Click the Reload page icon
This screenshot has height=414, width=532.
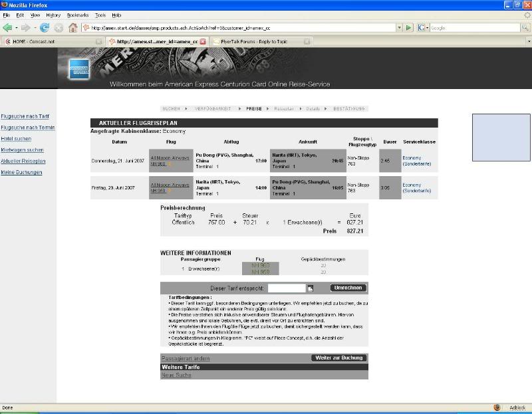(x=45, y=28)
